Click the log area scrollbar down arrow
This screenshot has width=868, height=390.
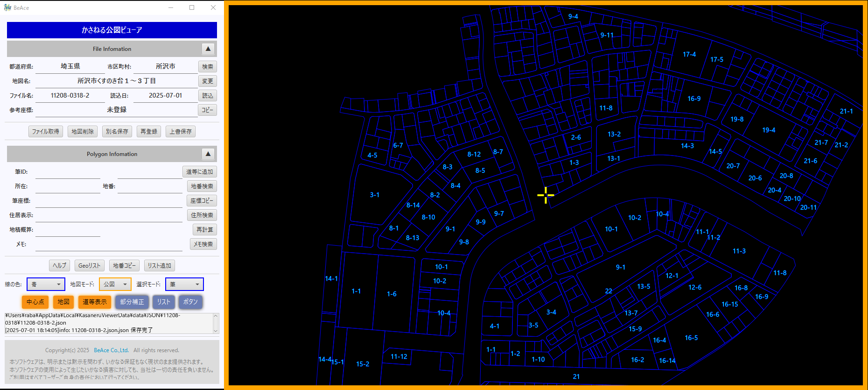pos(216,331)
